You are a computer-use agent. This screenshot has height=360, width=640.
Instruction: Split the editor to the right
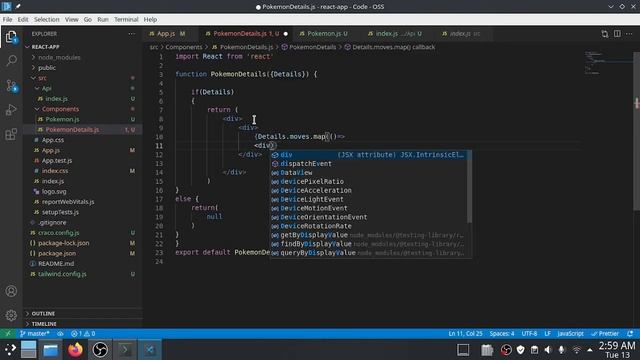(617, 34)
